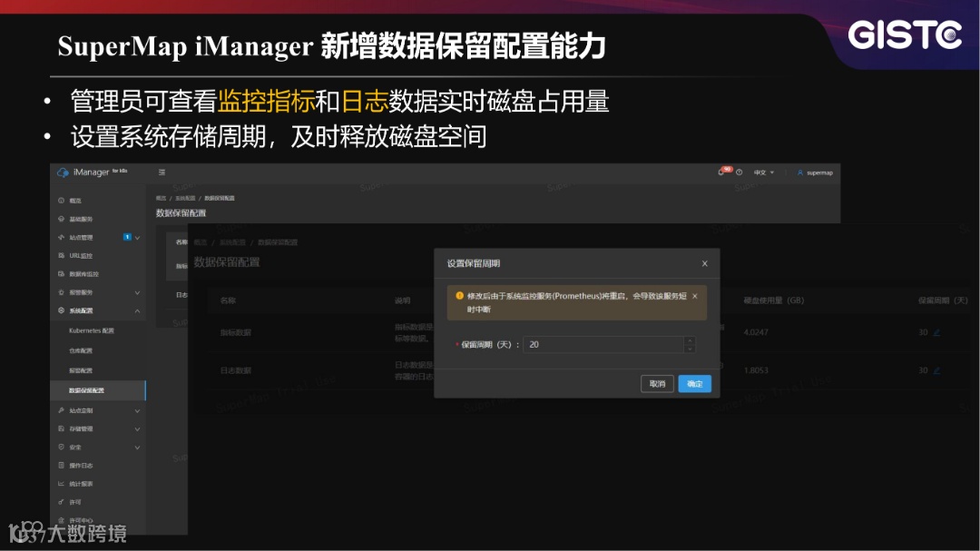
Task: Open the help question-mark icon in header
Action: (x=740, y=172)
